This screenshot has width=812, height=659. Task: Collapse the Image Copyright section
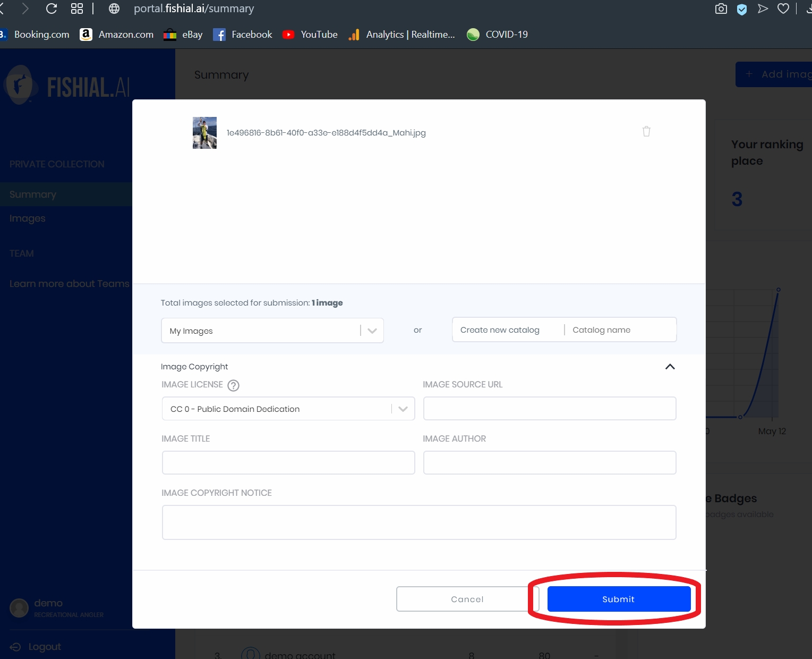(670, 367)
